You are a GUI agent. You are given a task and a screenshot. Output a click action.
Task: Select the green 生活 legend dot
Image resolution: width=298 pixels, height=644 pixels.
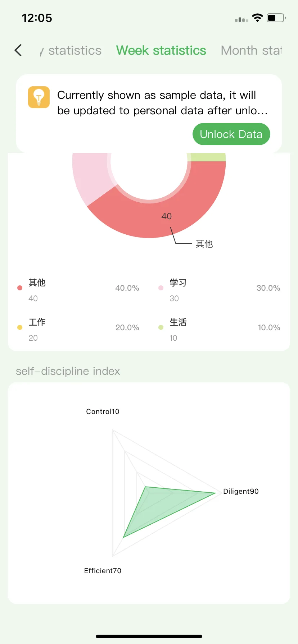[x=161, y=327]
